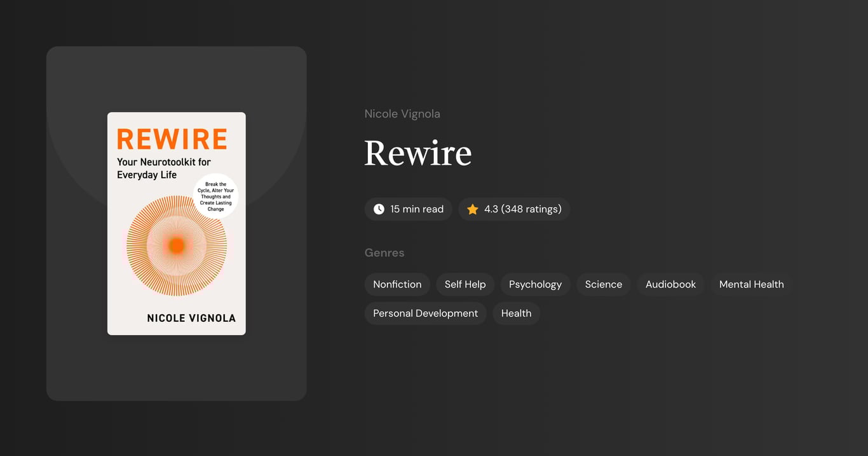
Task: Click the orange REWIRE text on cover
Action: 172,139
